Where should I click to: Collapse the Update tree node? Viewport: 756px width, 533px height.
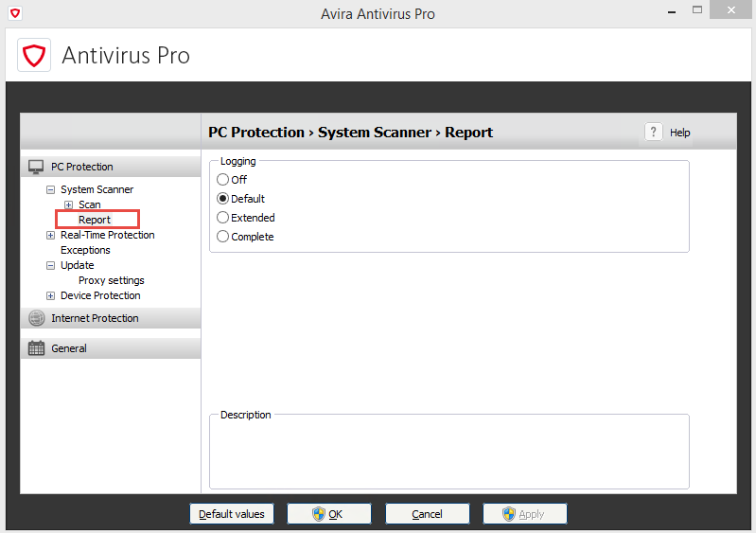51,265
